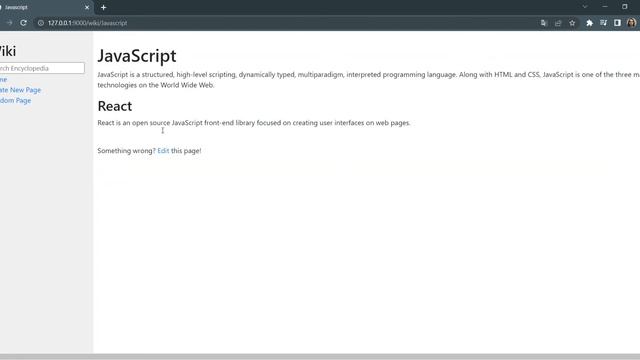Go to the Home sidebar link

tap(3, 79)
